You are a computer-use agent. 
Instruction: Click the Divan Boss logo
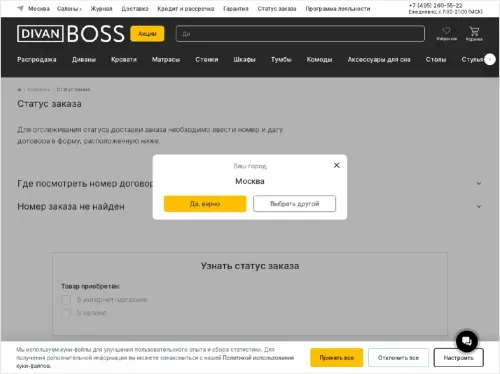point(71,34)
